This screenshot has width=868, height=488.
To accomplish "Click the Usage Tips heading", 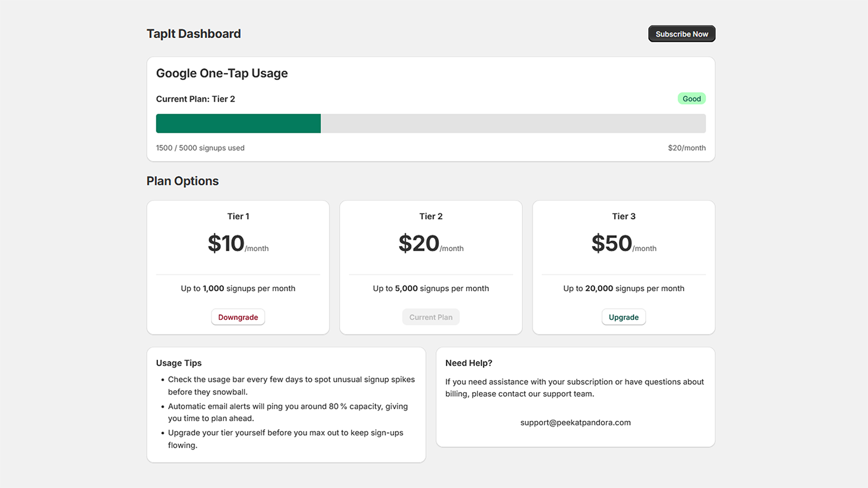I will point(178,363).
